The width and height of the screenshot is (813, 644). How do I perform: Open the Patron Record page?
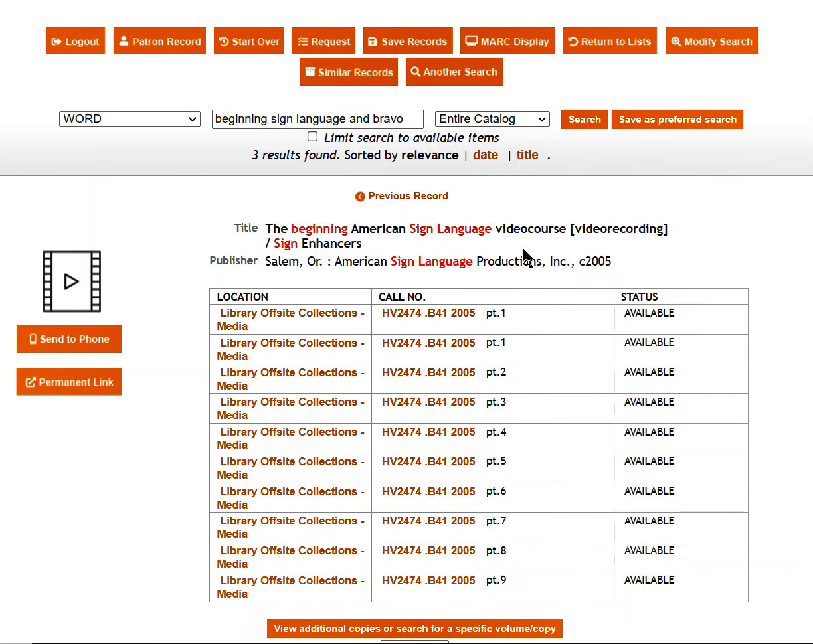pyautogui.click(x=159, y=41)
